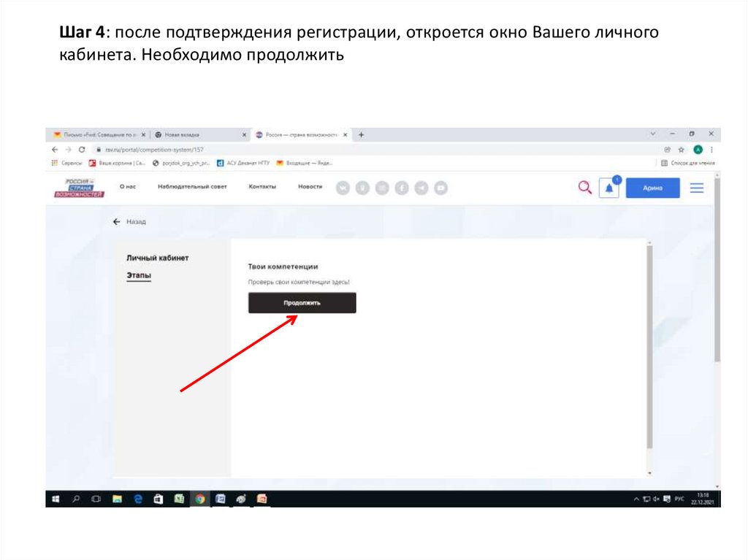Open Личный кабинет in the sidebar
Viewport: 748px width, 560px height.
point(158,258)
